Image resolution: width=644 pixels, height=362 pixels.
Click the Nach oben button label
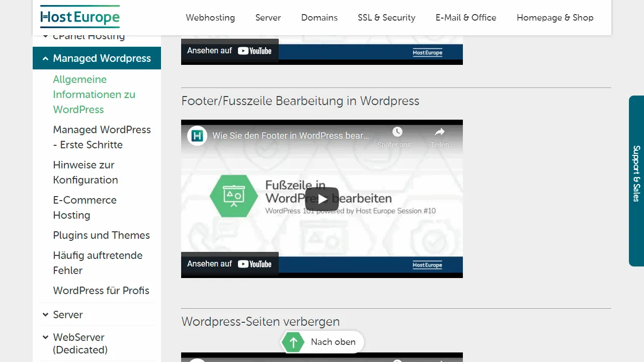tap(333, 342)
